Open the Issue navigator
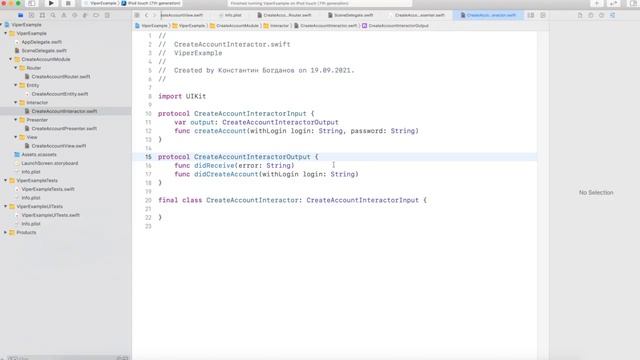Screen dimensions: 640x360 [x=64, y=15]
